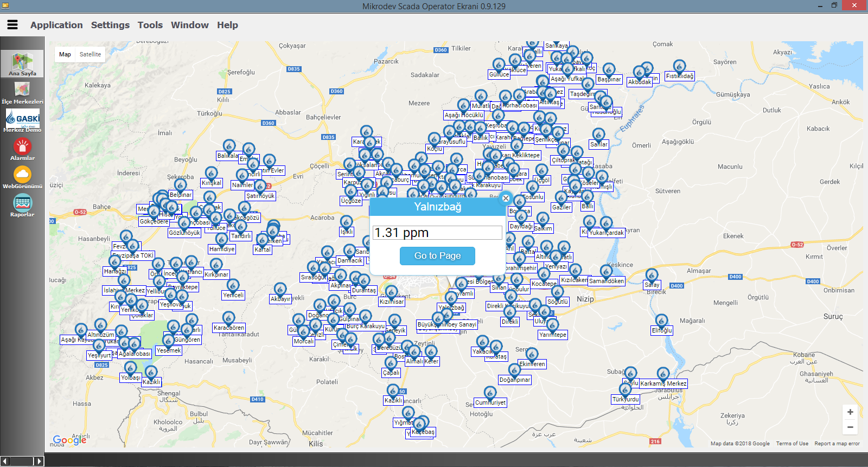
Task: Select the Güllüce station marker
Action: [x=499, y=65]
